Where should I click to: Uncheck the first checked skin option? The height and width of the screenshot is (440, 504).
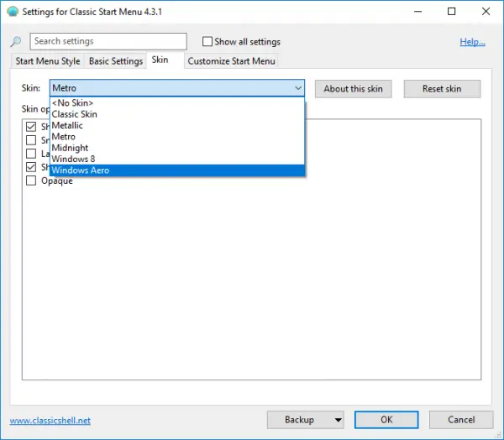click(31, 127)
